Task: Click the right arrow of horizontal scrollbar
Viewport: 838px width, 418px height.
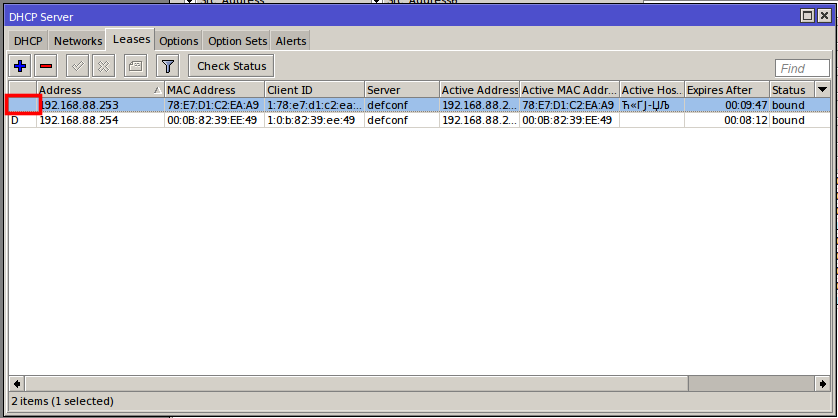Action: click(823, 383)
